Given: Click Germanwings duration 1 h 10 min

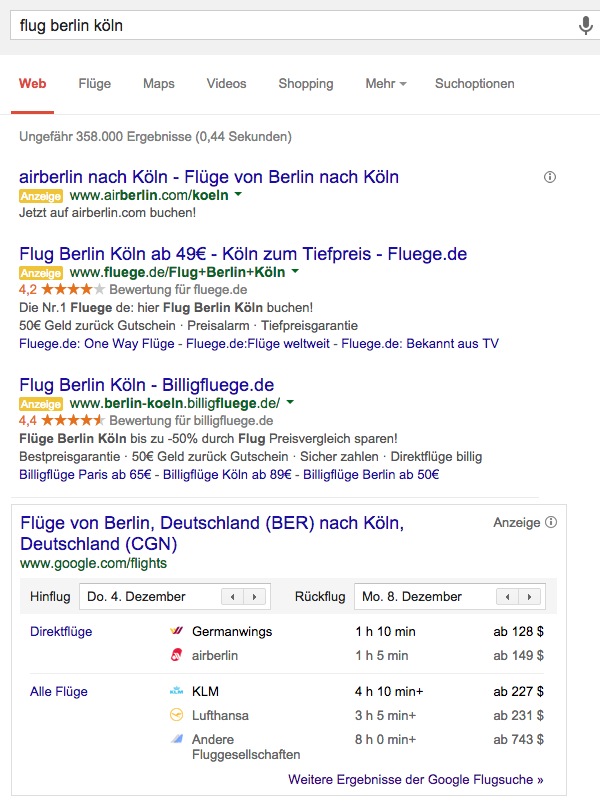Looking at the screenshot, I should click(385, 631).
